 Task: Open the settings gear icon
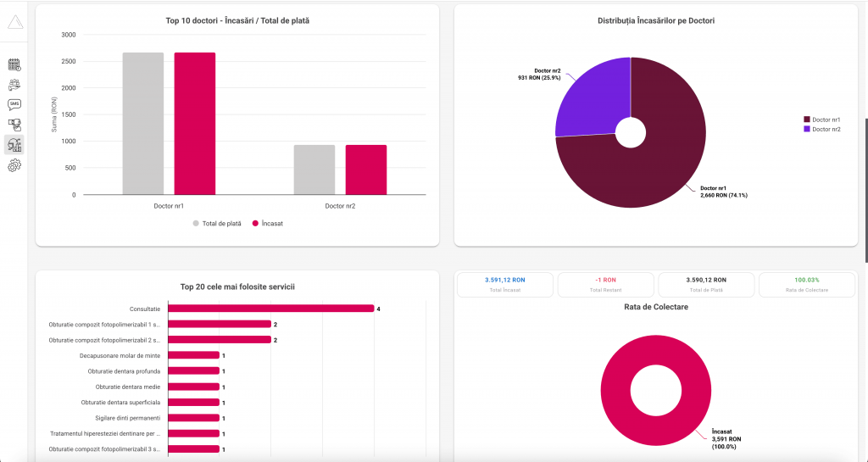14,165
